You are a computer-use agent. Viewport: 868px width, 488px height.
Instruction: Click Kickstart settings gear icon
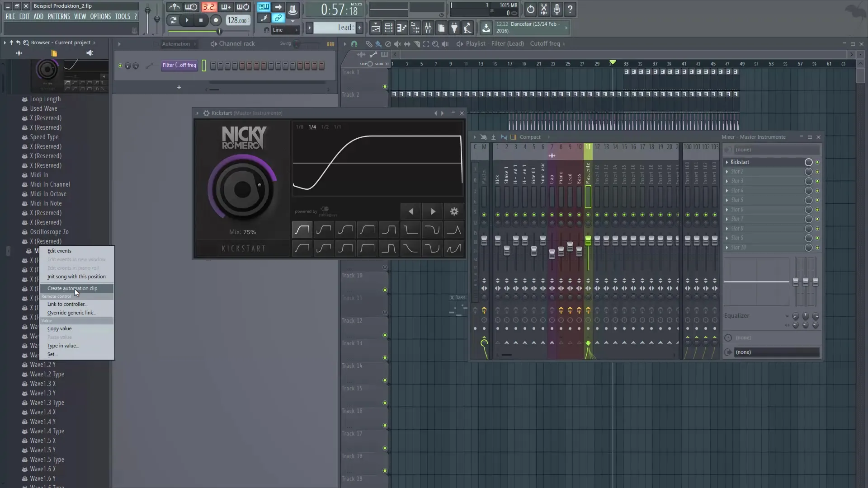[x=454, y=211]
